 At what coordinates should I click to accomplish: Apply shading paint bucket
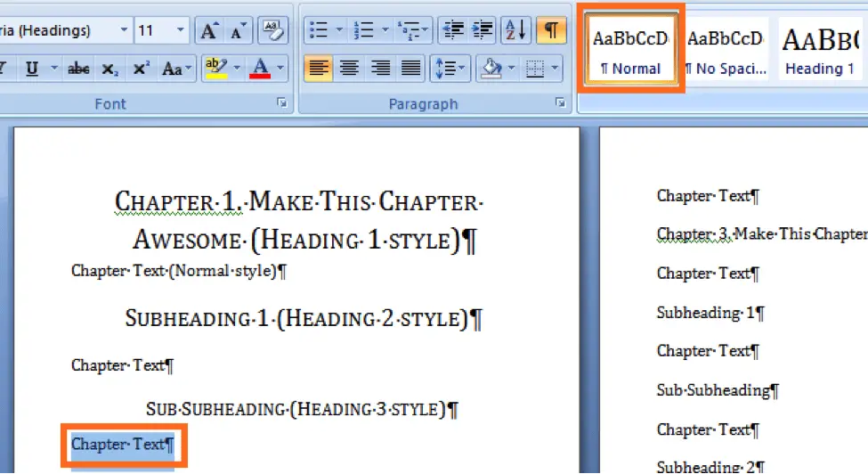491,68
